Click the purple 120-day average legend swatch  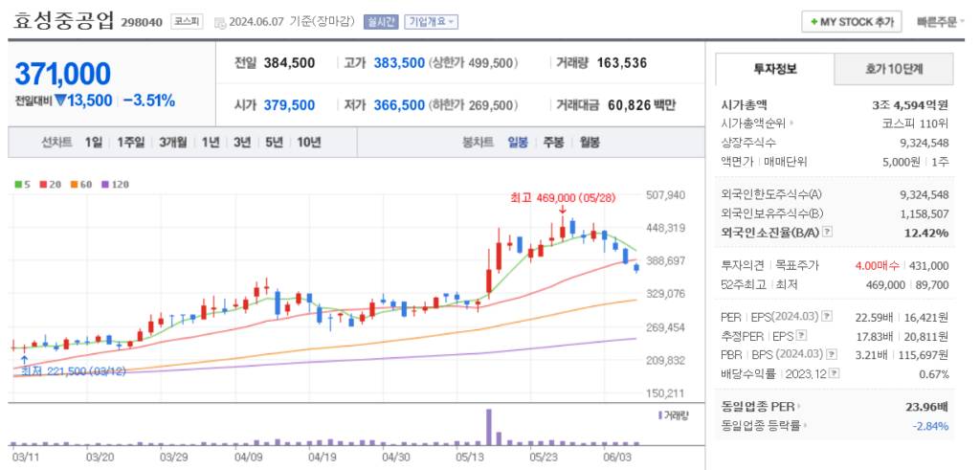104,185
